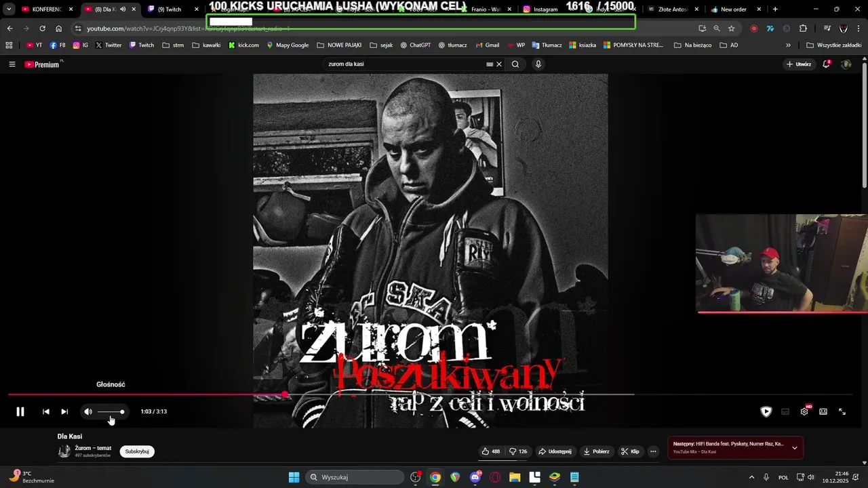
Task: Switch to theater mode view
Action: pos(823,411)
